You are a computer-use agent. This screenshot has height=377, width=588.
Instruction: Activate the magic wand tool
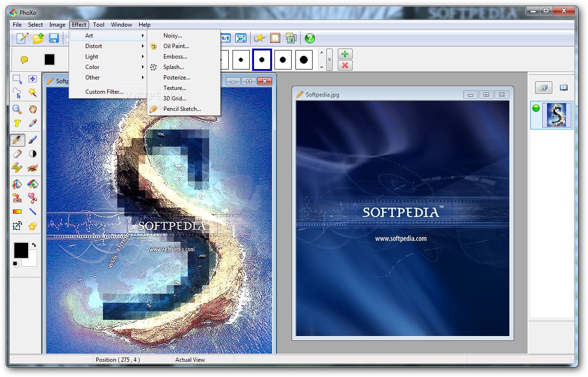[x=32, y=93]
